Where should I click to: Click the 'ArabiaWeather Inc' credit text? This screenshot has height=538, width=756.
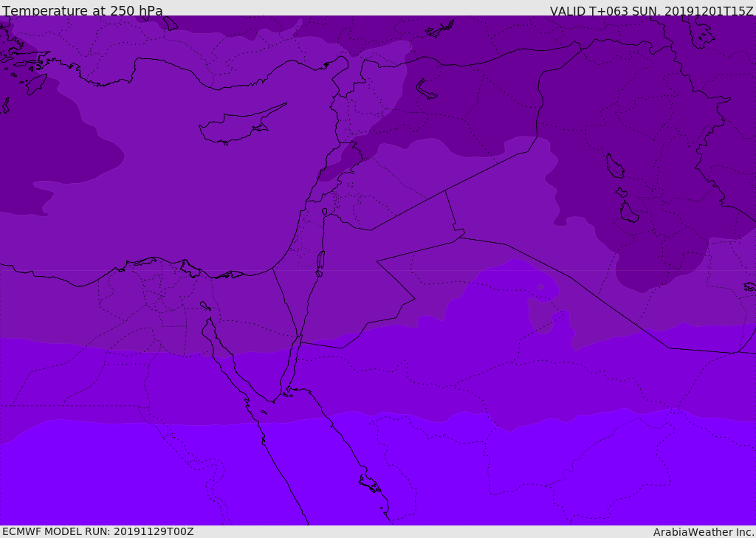[x=702, y=532]
